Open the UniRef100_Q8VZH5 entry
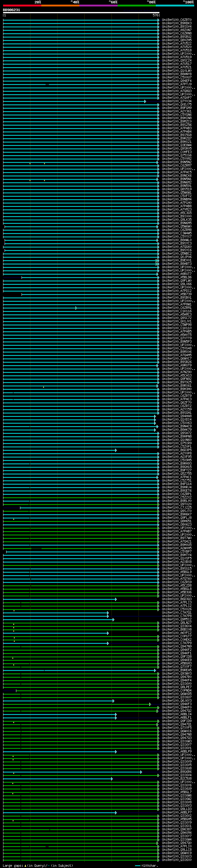This screenshot has width=197, height=868. coord(177,40)
